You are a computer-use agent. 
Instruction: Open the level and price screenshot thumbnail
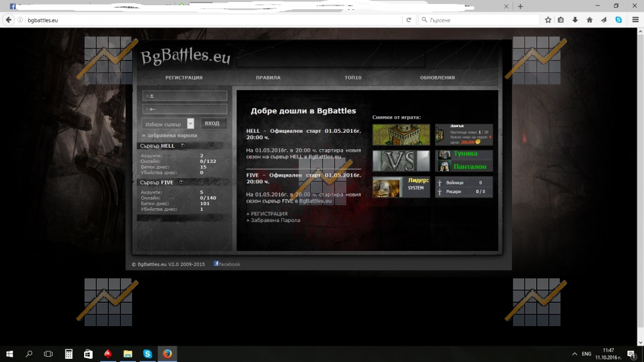pyautogui.click(x=464, y=135)
